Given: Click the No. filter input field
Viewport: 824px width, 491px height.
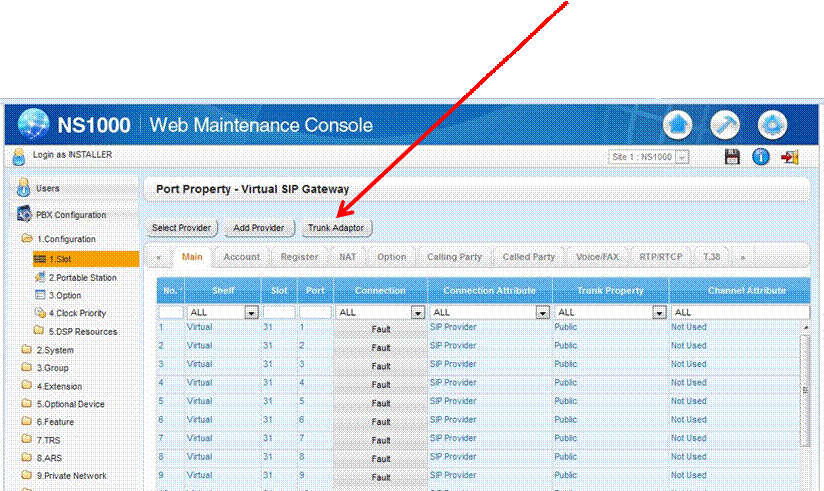Looking at the screenshot, I should coord(170,312).
